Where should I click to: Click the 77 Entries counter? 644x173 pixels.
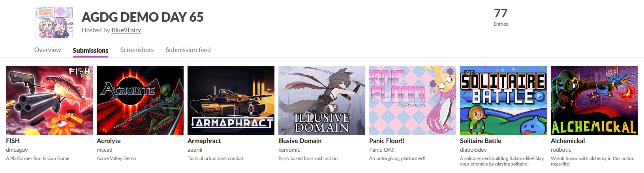click(501, 17)
